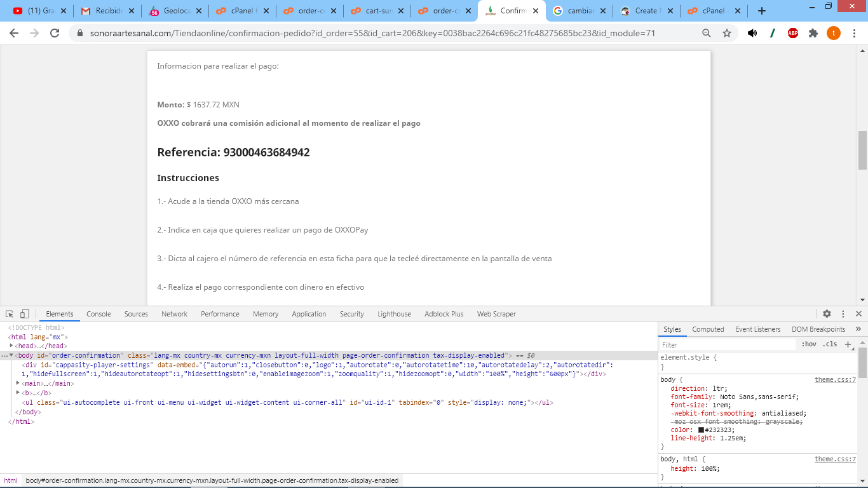Close the YouTube tab
Screen dimensions: 868x488
pos(64,11)
